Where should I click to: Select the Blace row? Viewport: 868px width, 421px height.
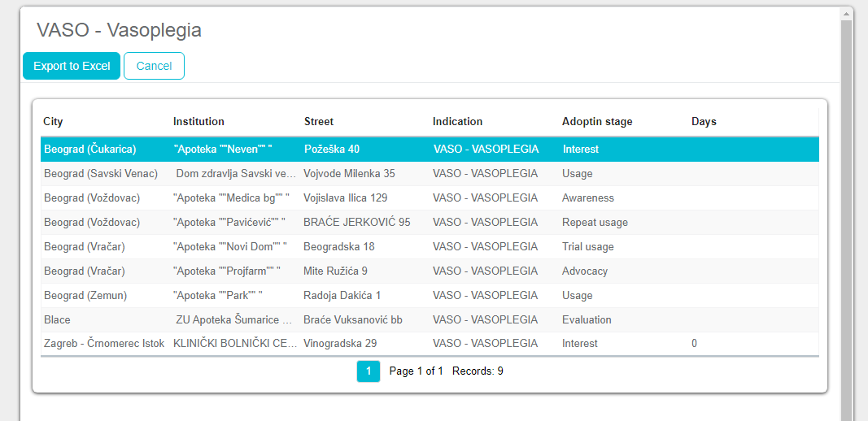[57, 320]
